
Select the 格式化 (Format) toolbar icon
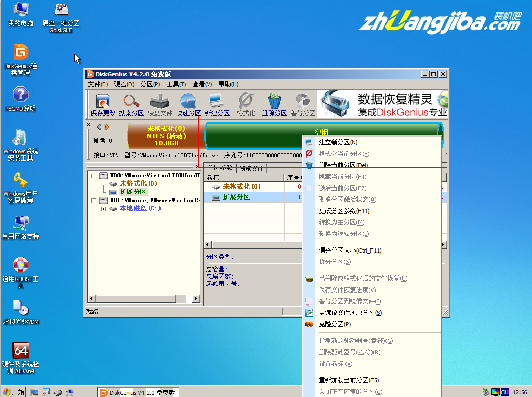coord(244,102)
